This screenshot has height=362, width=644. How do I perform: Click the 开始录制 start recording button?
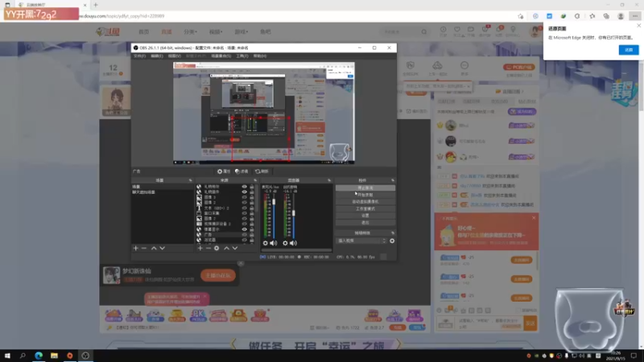click(365, 195)
